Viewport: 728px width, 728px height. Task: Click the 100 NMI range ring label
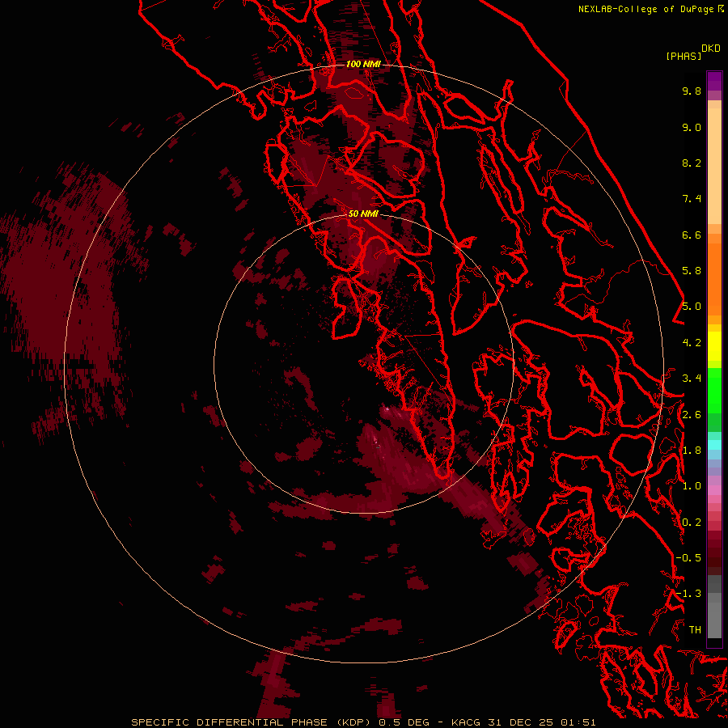point(363,64)
